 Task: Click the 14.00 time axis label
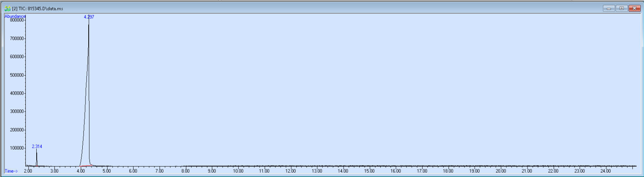point(343,171)
